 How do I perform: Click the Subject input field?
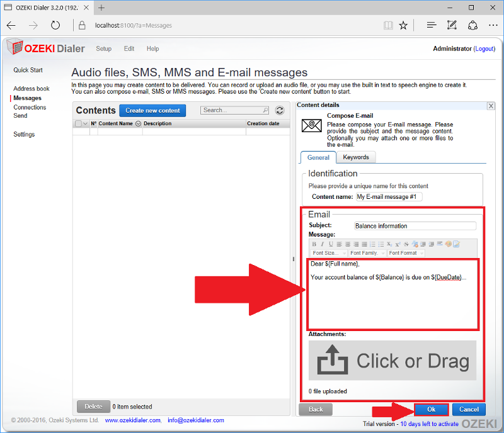click(x=415, y=226)
